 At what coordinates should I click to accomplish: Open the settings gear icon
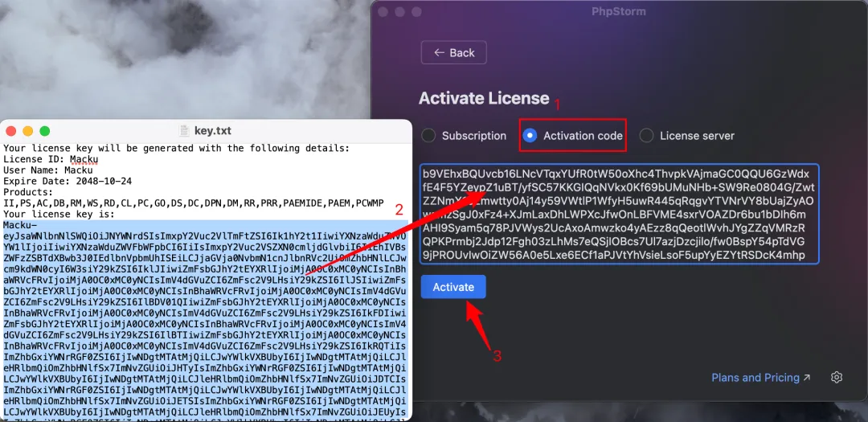(837, 378)
